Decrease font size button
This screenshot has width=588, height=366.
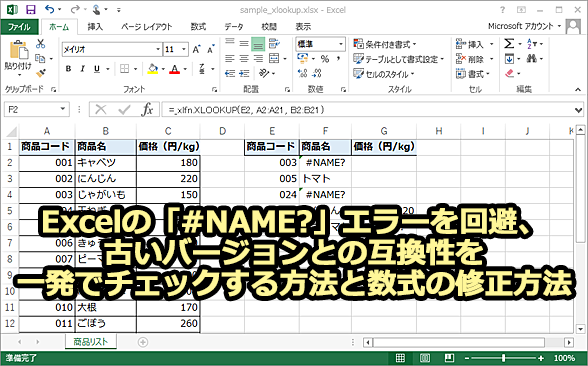pos(211,50)
